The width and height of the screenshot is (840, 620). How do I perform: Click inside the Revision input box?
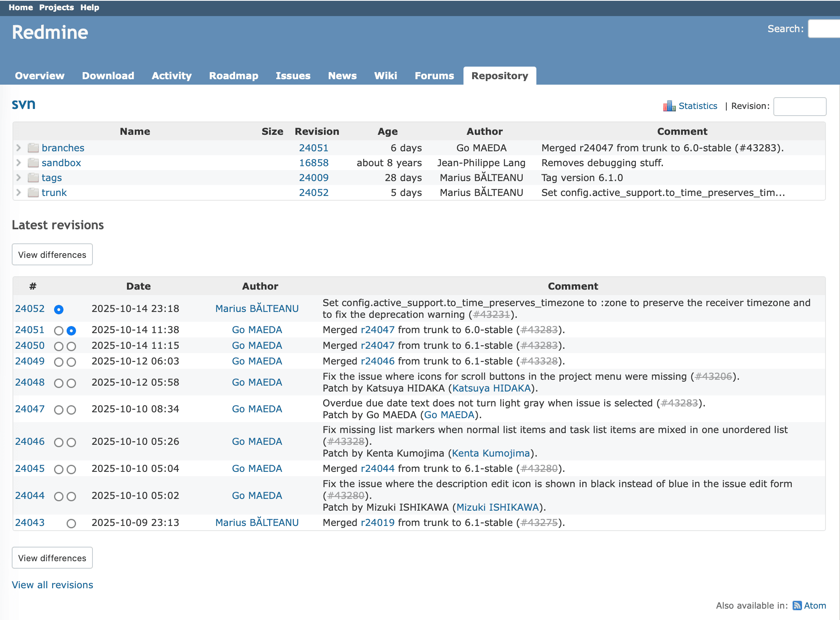pos(799,107)
